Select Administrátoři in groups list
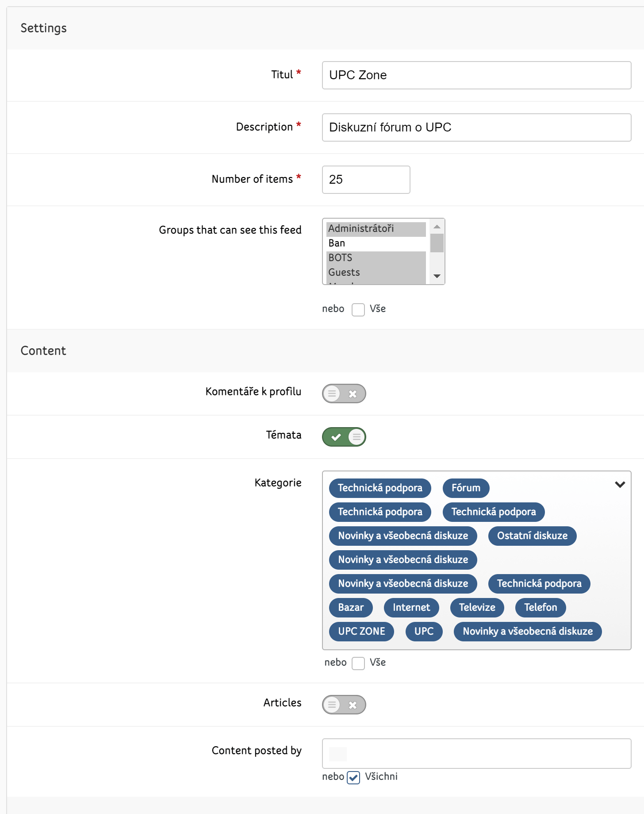644x814 pixels. coord(376,229)
